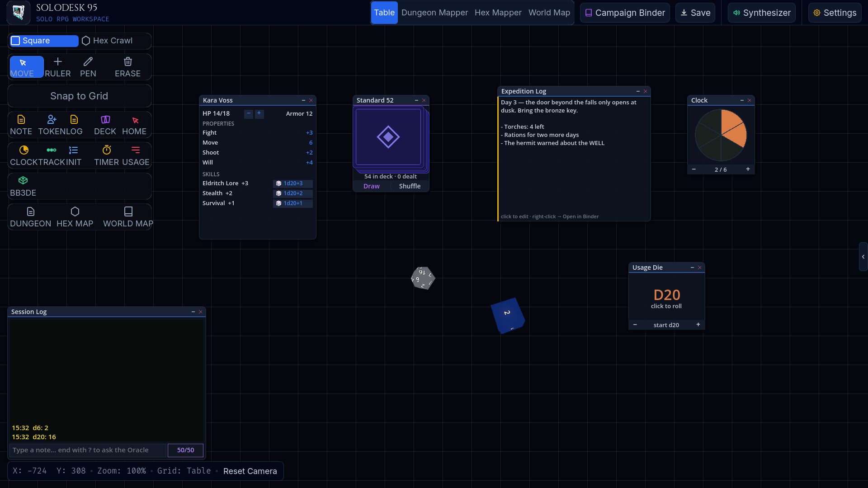Add a NOTE widget
This screenshot has width=868, height=488.
[21, 125]
